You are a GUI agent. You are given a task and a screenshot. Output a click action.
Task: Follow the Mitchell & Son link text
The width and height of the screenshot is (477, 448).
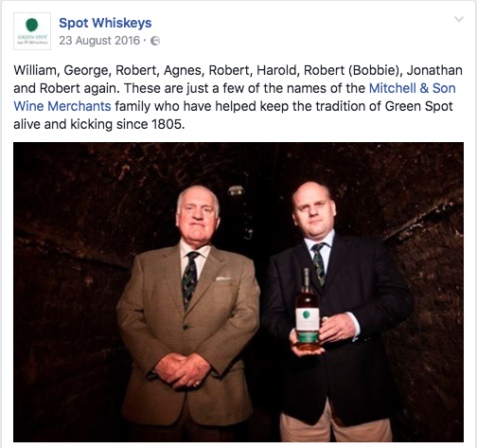pos(412,88)
